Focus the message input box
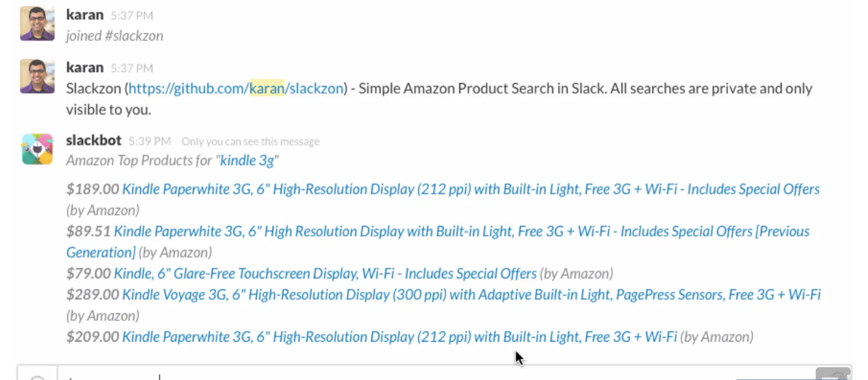Image resolution: width=868 pixels, height=380 pixels. (436, 374)
